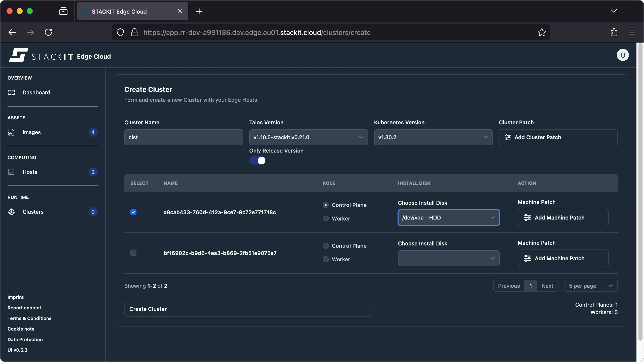
Task: Open the Talos Version dropdown
Action: (x=308, y=137)
